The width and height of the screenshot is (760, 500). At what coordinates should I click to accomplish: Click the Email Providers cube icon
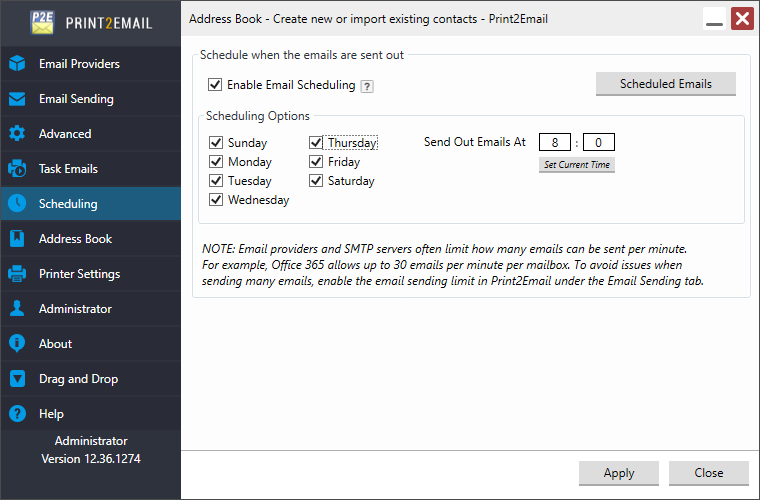(17, 64)
